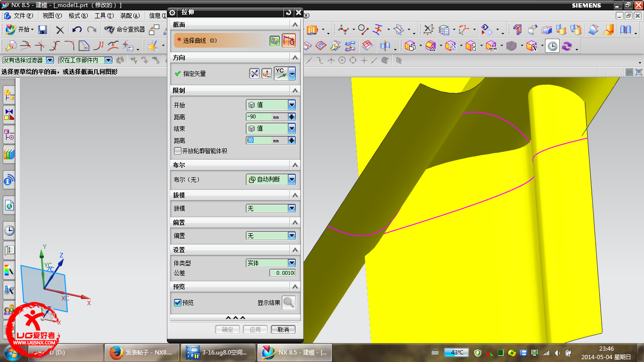Click the sketch section icon in 截面
This screenshot has height=362, width=644.
[x=275, y=41]
